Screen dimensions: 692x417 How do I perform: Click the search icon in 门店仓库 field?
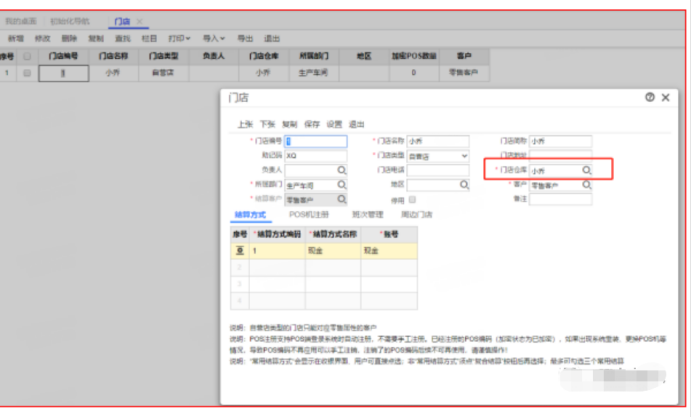(587, 171)
